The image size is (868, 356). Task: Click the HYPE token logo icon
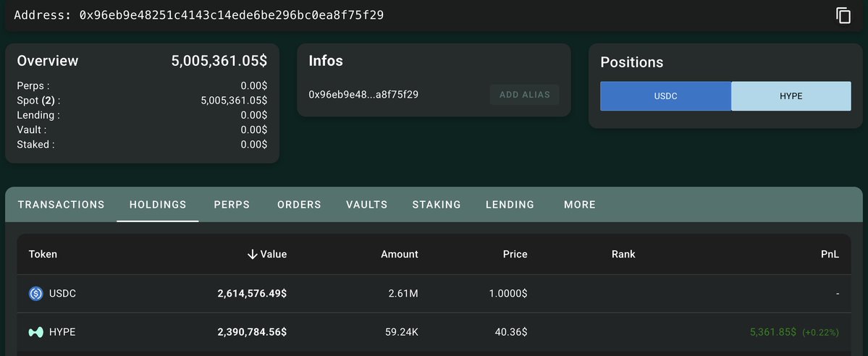click(36, 332)
